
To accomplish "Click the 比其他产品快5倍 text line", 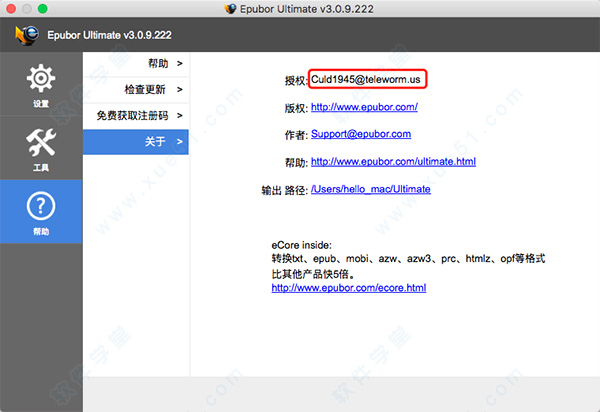I will 314,274.
